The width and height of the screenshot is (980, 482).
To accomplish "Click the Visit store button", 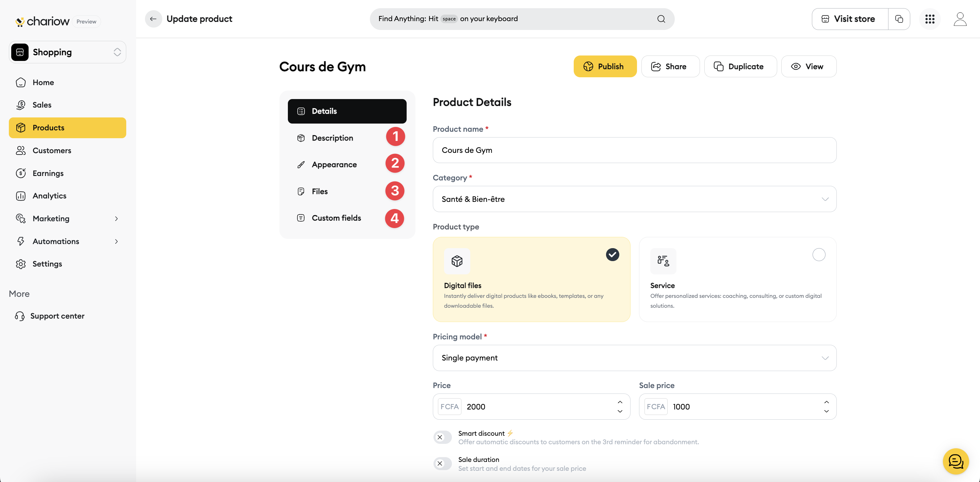I will [850, 19].
